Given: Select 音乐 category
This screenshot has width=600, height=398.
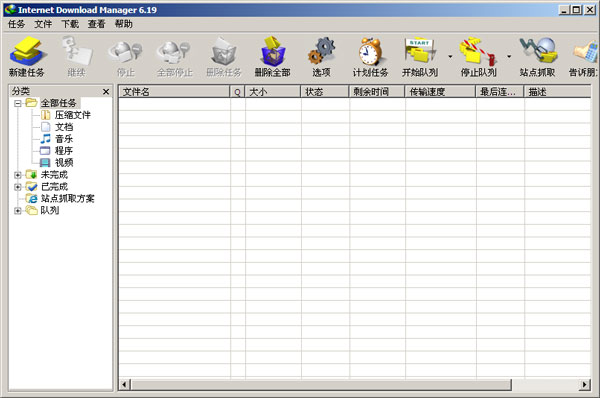Looking at the screenshot, I should pyautogui.click(x=64, y=139).
